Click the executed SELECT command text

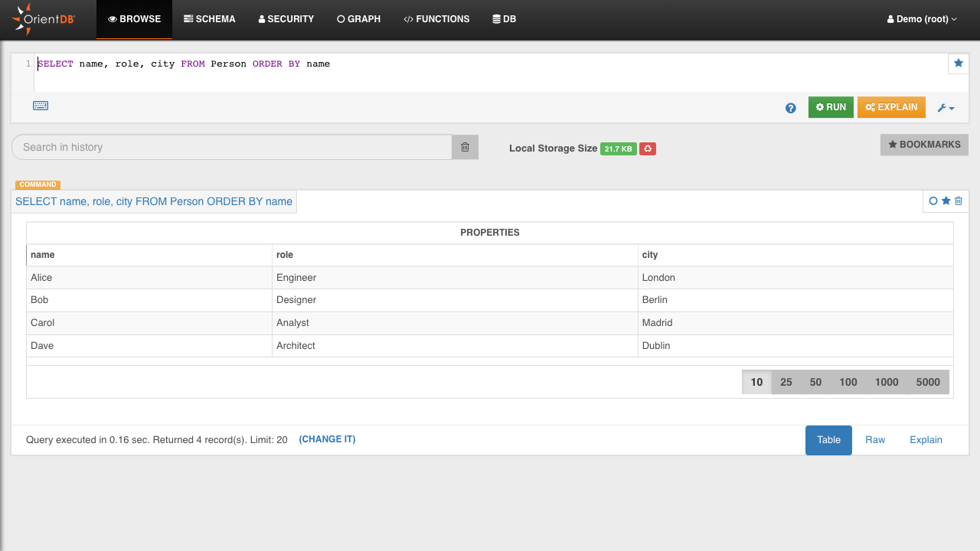pos(154,202)
